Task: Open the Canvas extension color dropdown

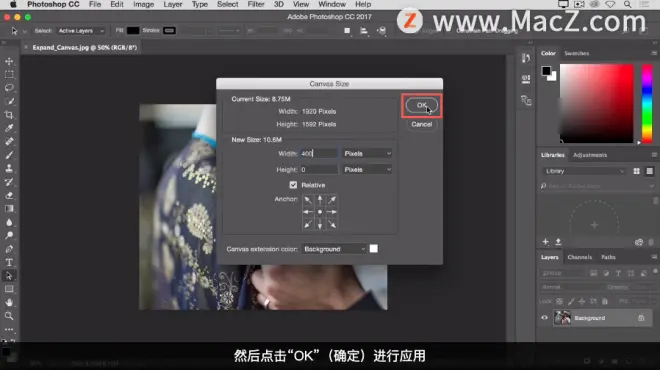Action: [x=334, y=249]
